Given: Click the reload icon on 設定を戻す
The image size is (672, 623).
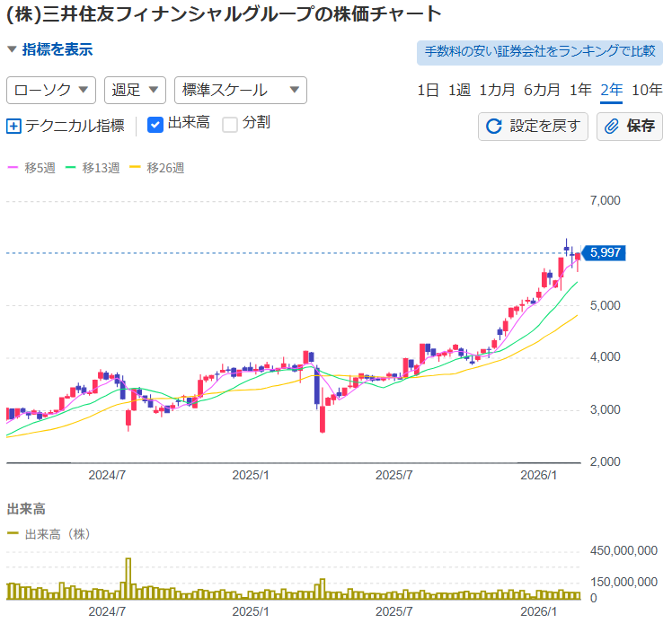Looking at the screenshot, I should pyautogui.click(x=493, y=127).
